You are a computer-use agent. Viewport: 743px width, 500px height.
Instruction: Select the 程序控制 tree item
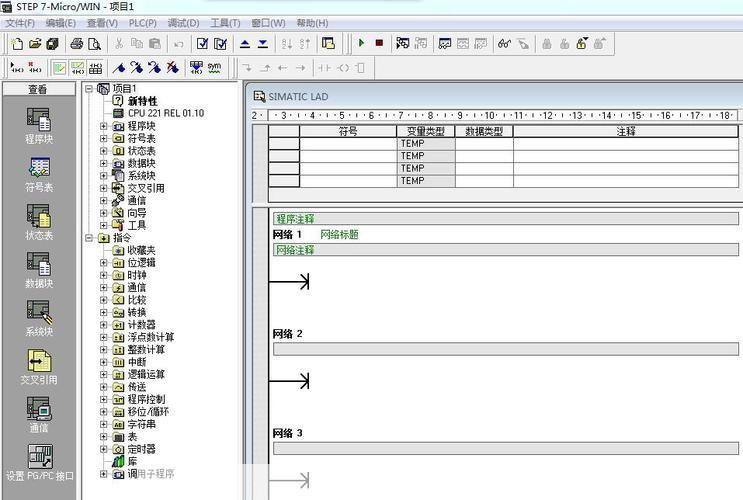coord(146,399)
